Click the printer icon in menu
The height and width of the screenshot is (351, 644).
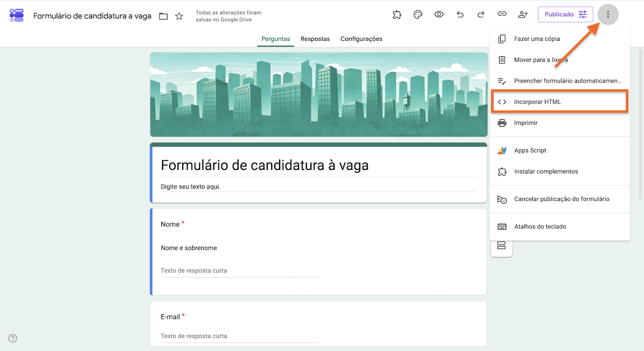coord(502,123)
